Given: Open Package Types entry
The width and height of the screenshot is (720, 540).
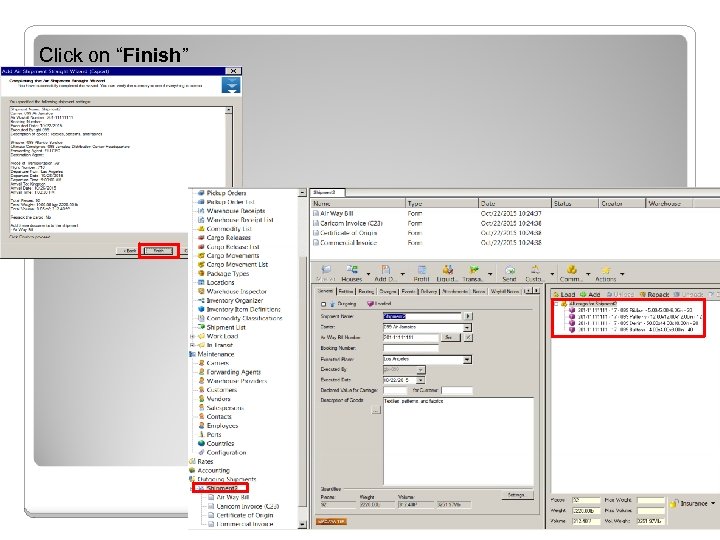Looking at the screenshot, I should coord(223,273).
